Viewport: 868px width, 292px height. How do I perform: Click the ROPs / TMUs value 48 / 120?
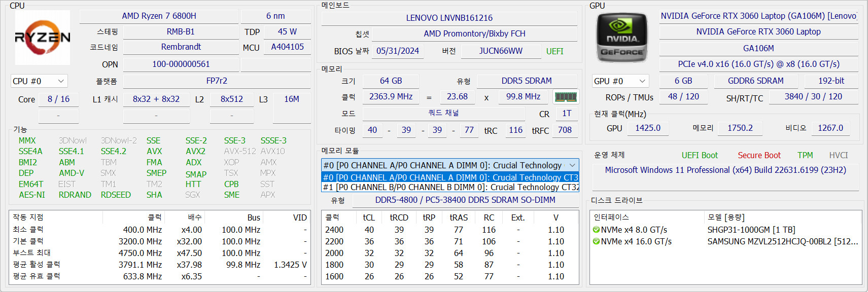[683, 97]
